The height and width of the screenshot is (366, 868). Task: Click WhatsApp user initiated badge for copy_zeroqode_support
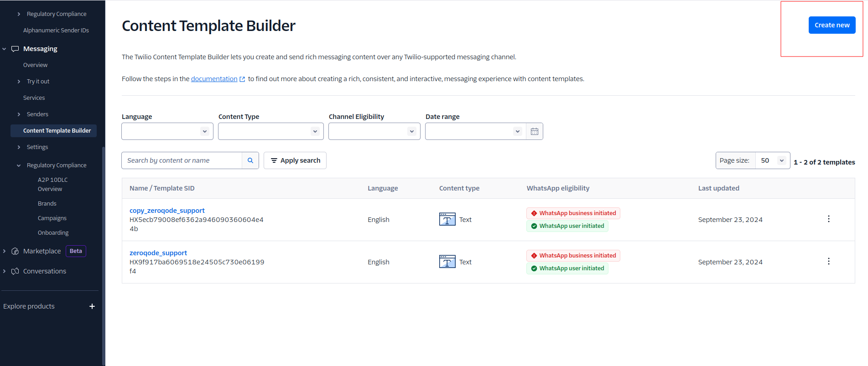click(x=567, y=226)
